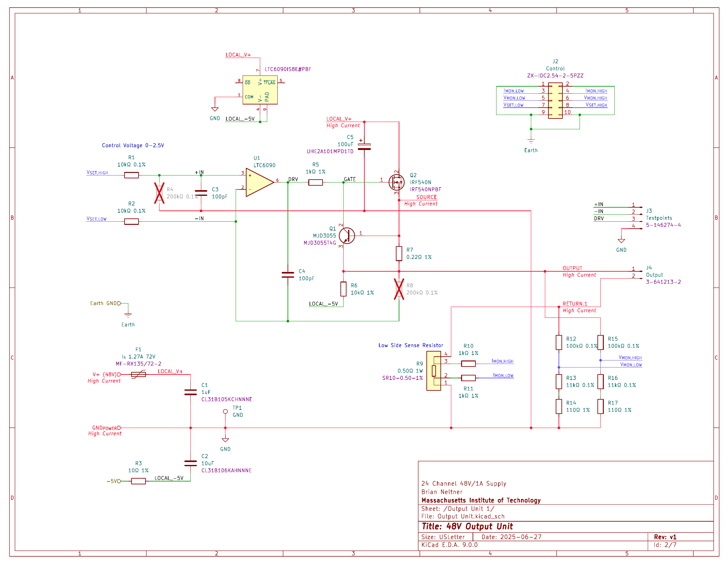Click the F1 resettable fuse symbol
This screenshot has width=728, height=563.
pyautogui.click(x=138, y=374)
